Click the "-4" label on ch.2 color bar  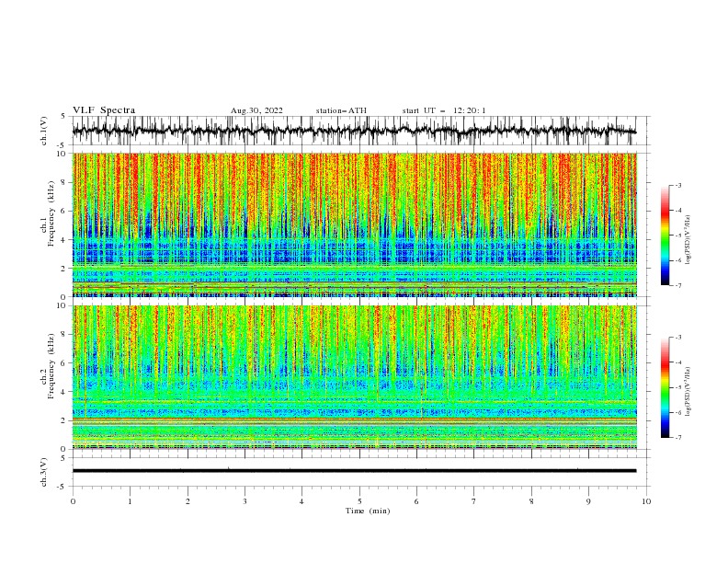click(677, 362)
